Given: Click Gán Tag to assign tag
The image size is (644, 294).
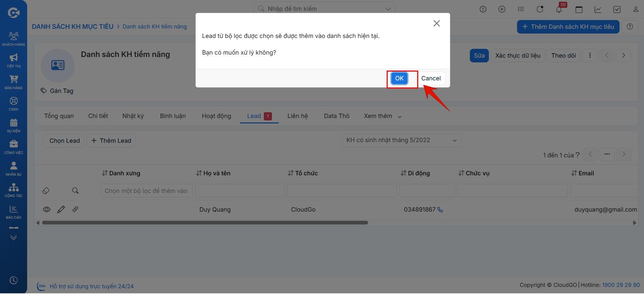Looking at the screenshot, I should [x=57, y=91].
